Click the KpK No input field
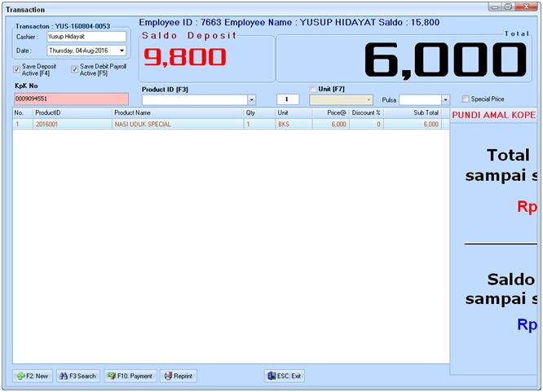This screenshot has height=392, width=543. [x=70, y=99]
